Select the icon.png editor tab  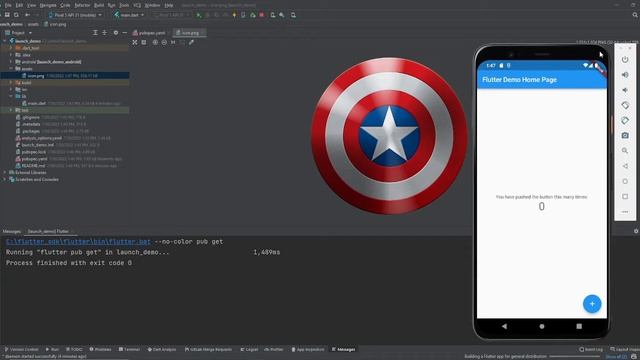[x=190, y=33]
